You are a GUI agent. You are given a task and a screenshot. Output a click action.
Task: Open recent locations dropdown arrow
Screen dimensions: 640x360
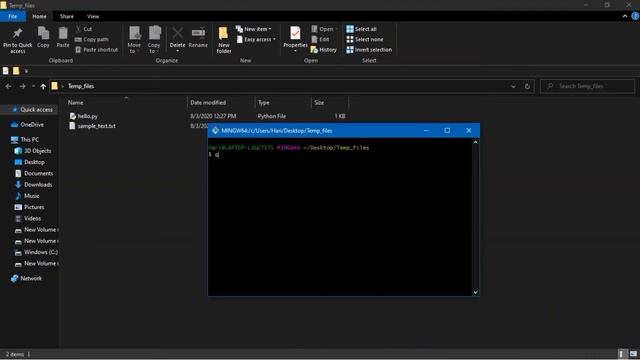click(33, 86)
